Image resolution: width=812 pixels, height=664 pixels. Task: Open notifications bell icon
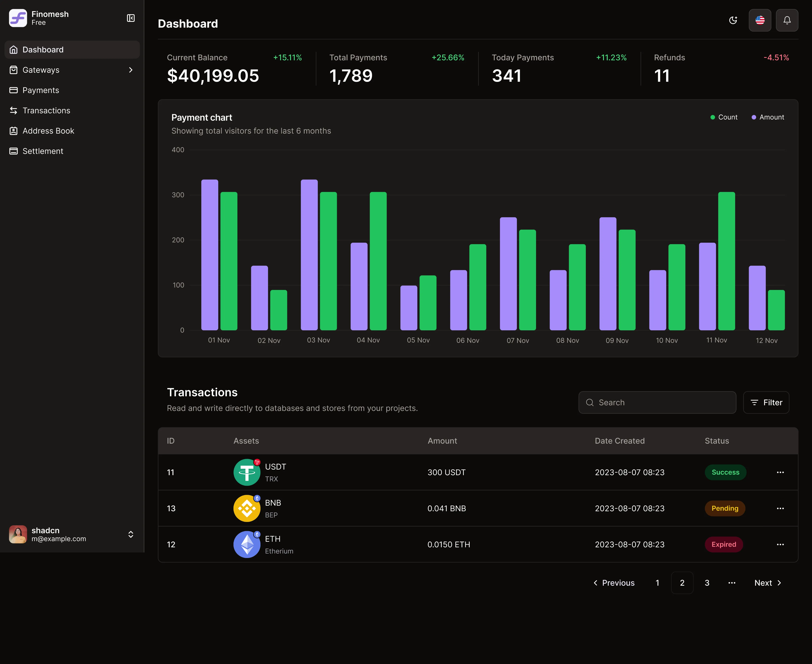click(787, 20)
